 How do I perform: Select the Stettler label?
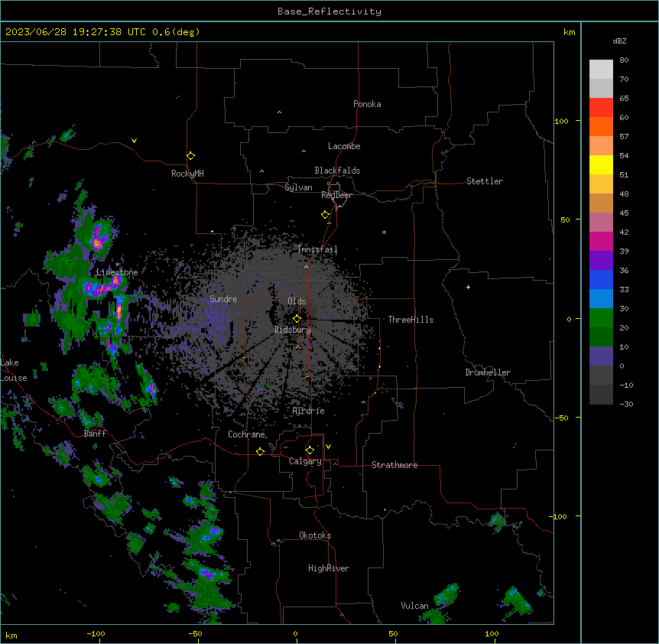485,181
